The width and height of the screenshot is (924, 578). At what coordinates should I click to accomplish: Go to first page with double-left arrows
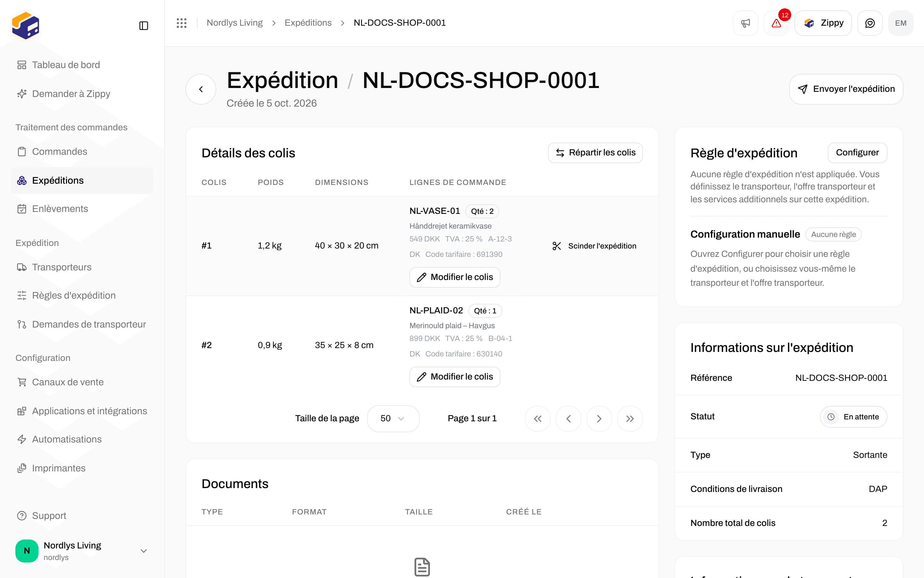pyautogui.click(x=538, y=419)
